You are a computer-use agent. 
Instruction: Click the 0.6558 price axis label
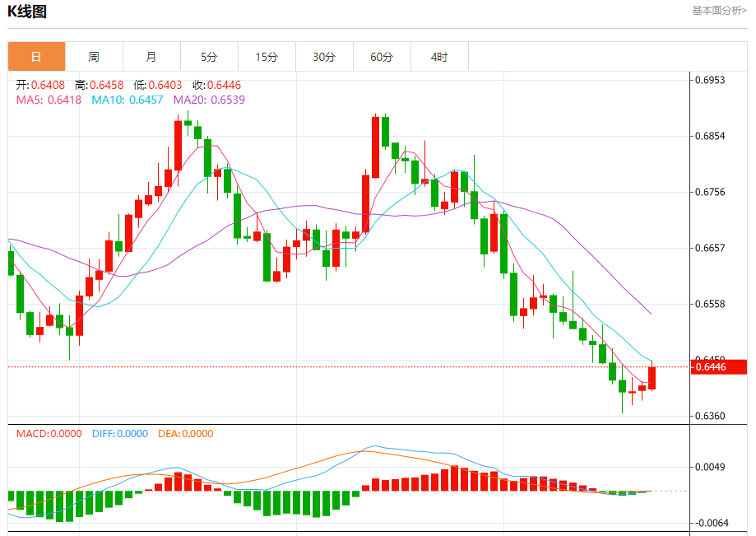[710, 304]
